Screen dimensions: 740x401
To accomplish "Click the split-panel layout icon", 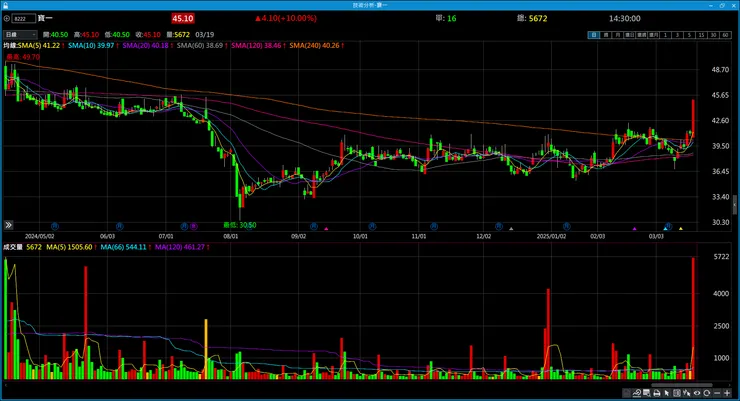I will pyautogui.click(x=677, y=393).
